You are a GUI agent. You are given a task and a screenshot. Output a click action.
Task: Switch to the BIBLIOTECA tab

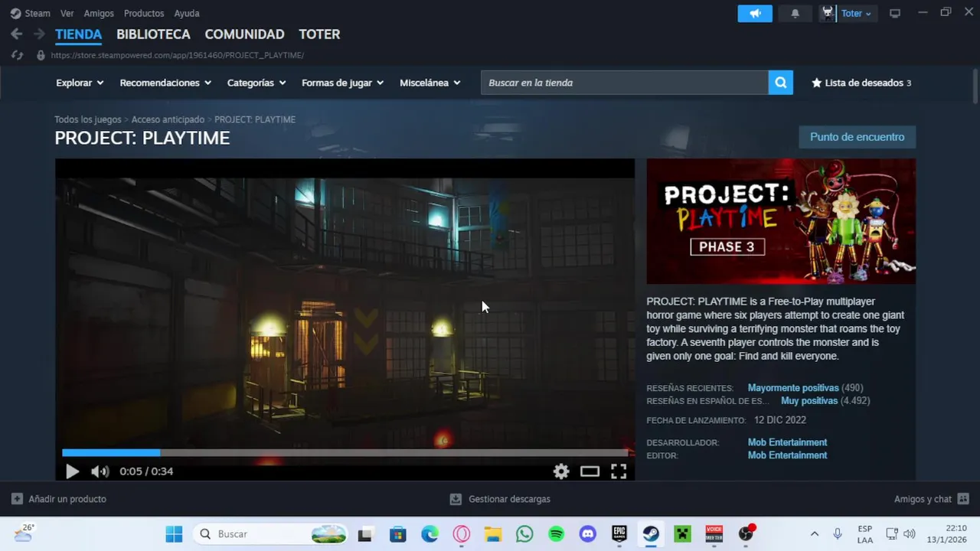(153, 34)
